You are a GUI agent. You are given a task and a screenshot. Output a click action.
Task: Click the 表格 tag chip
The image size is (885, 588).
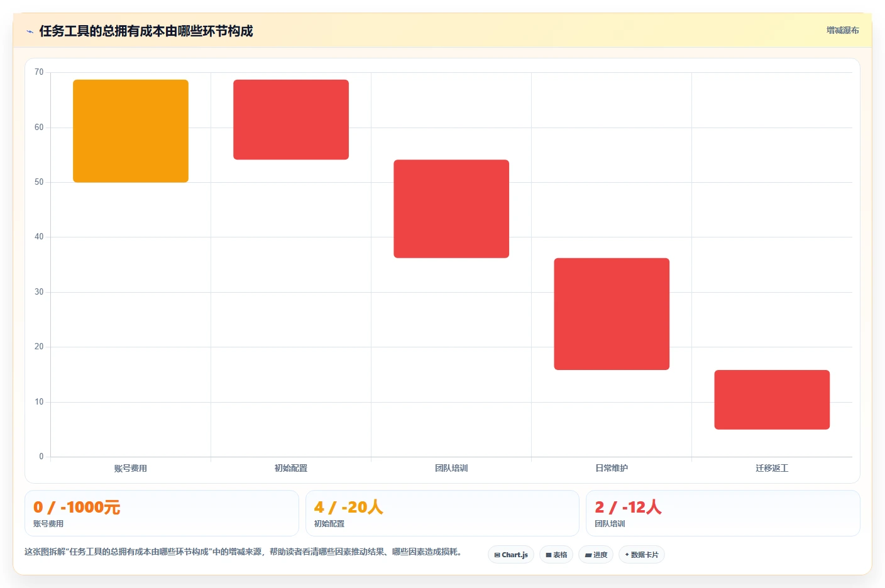tap(556, 555)
